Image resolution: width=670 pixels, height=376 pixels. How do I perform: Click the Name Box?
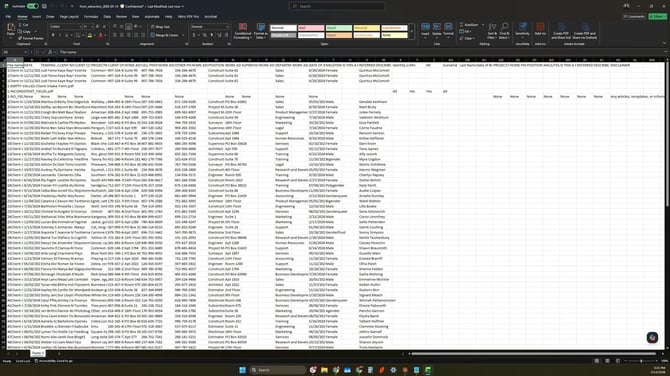point(15,52)
